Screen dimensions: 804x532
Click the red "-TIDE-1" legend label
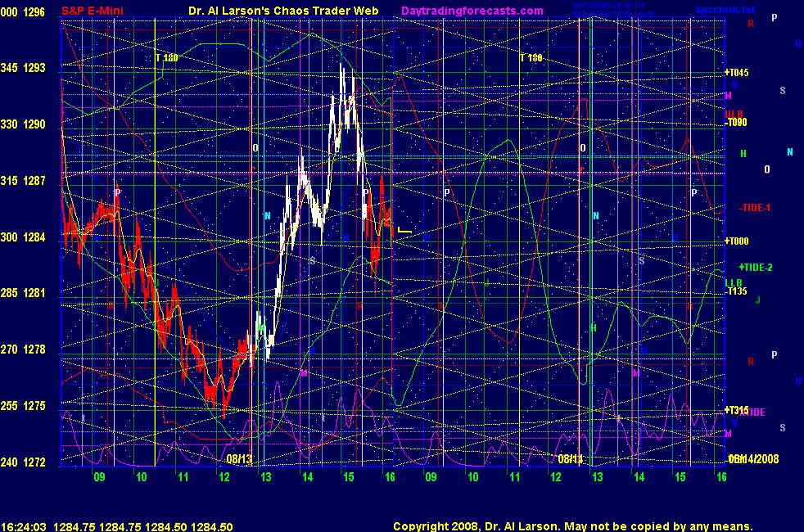(x=755, y=208)
